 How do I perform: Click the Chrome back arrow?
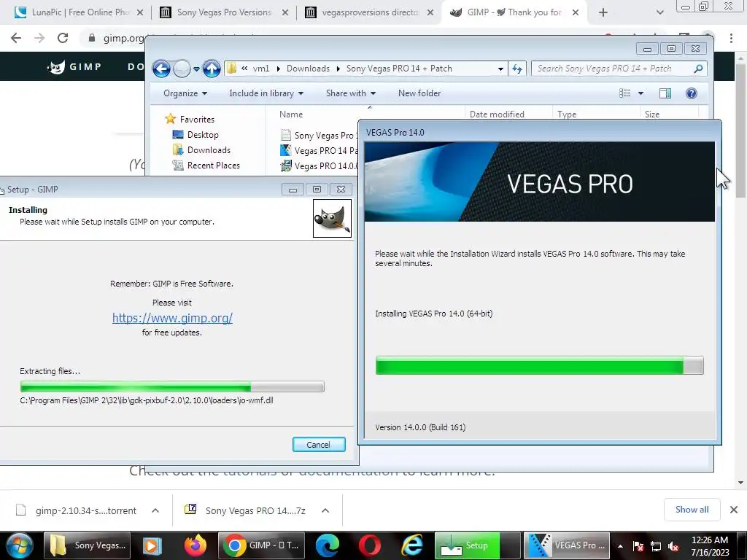[x=16, y=38]
